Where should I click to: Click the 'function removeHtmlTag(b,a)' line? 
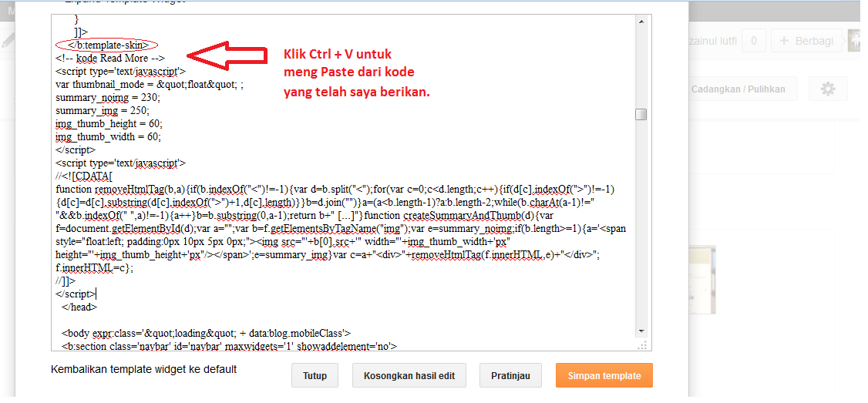tap(335, 190)
